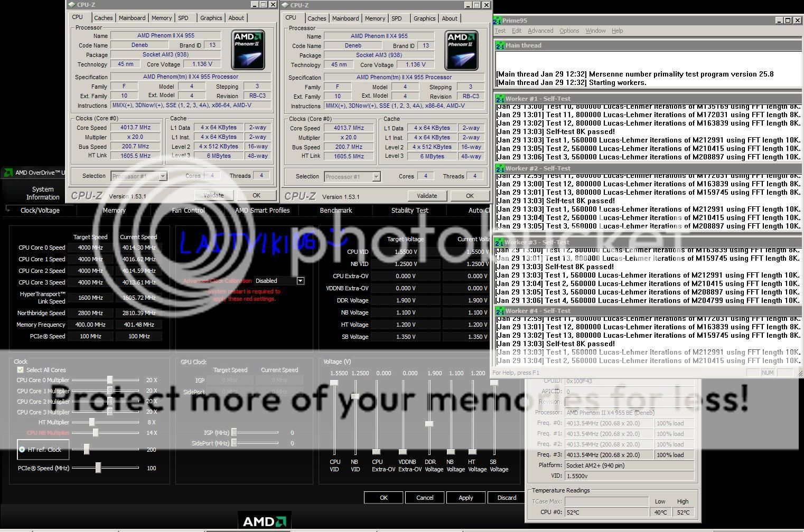Viewport: 804px width, 532px height.
Task: Click Apply button in AMD OverDrive
Action: click(466, 498)
